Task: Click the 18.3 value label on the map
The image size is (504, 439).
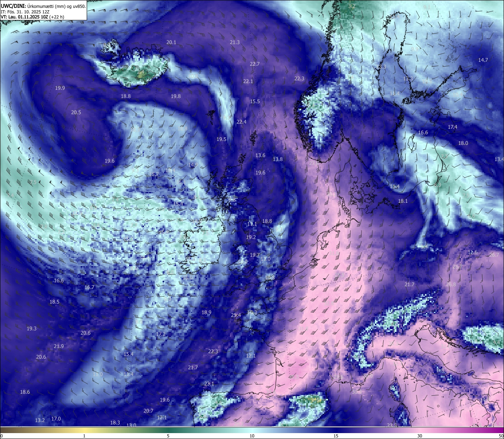Action: [x=115, y=422]
